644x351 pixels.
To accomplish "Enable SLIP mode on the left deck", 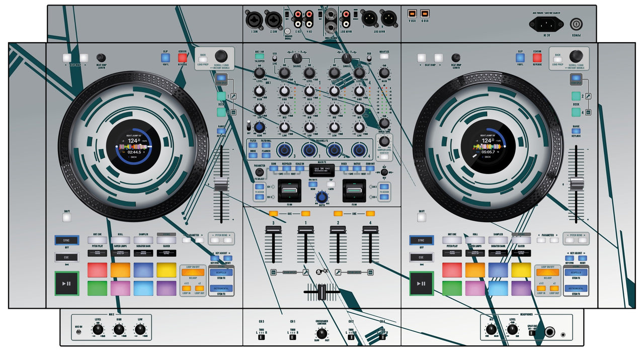I will pos(166,57).
